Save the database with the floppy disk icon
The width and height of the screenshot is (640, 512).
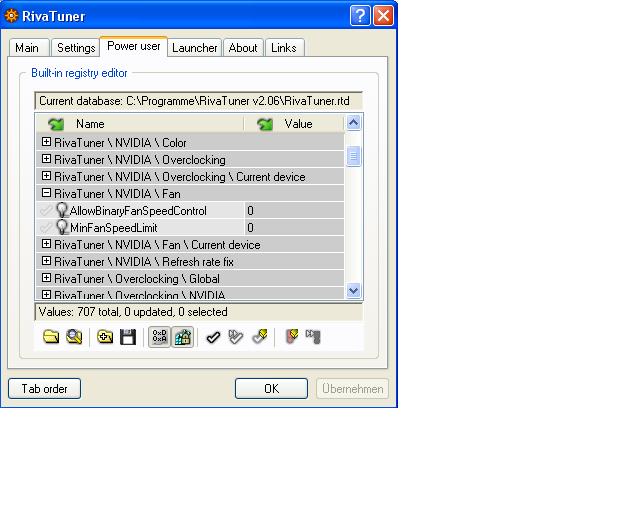(x=128, y=337)
